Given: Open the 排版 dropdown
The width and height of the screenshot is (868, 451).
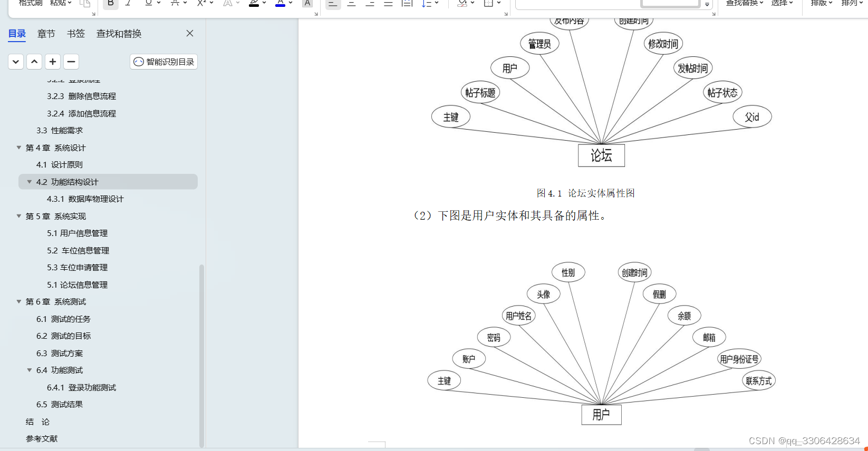Looking at the screenshot, I should tap(822, 3).
